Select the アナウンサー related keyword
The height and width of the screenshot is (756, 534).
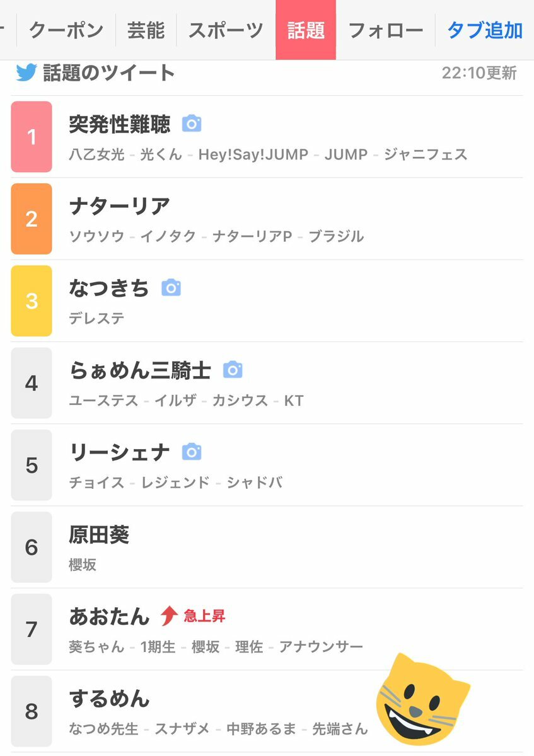[321, 646]
